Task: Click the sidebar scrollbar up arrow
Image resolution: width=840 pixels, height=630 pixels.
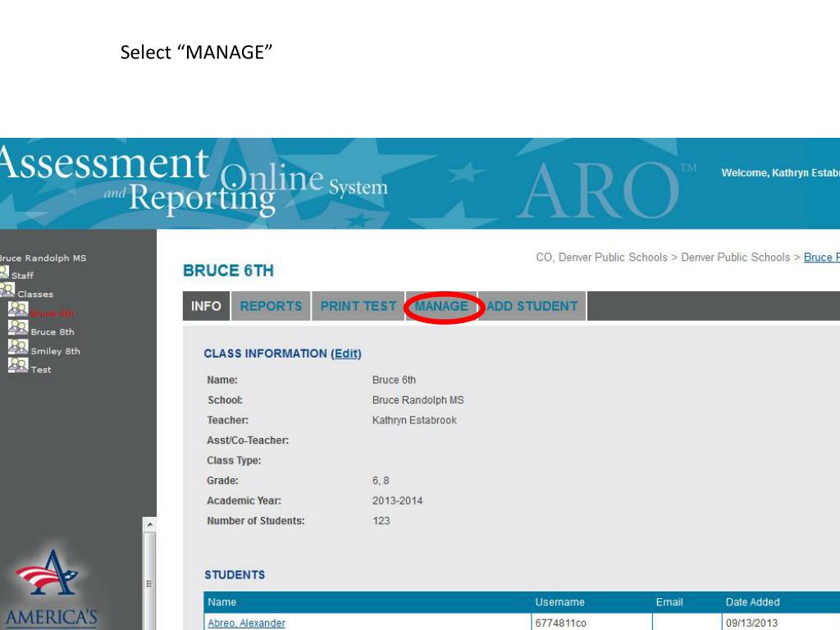Action: 149,524
